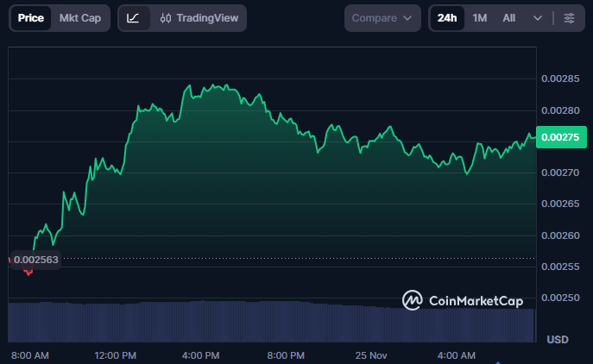The height and width of the screenshot is (364, 593).
Task: Open the Compare dropdown
Action: point(382,18)
